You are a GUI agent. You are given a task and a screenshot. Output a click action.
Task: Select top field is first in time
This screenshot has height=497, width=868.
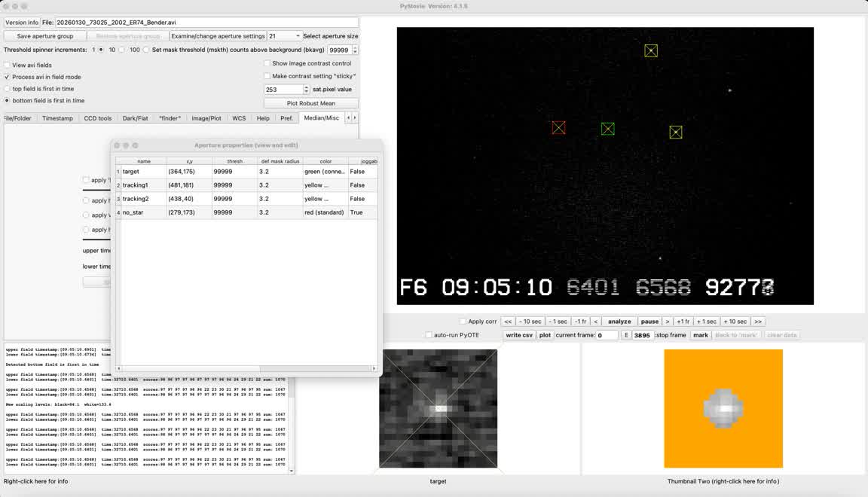pyautogui.click(x=8, y=89)
